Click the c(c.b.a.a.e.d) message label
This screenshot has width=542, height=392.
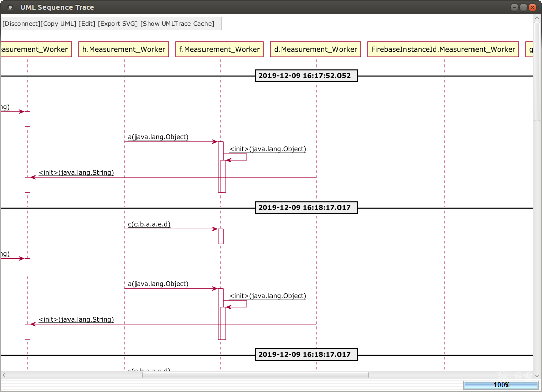tap(149, 224)
